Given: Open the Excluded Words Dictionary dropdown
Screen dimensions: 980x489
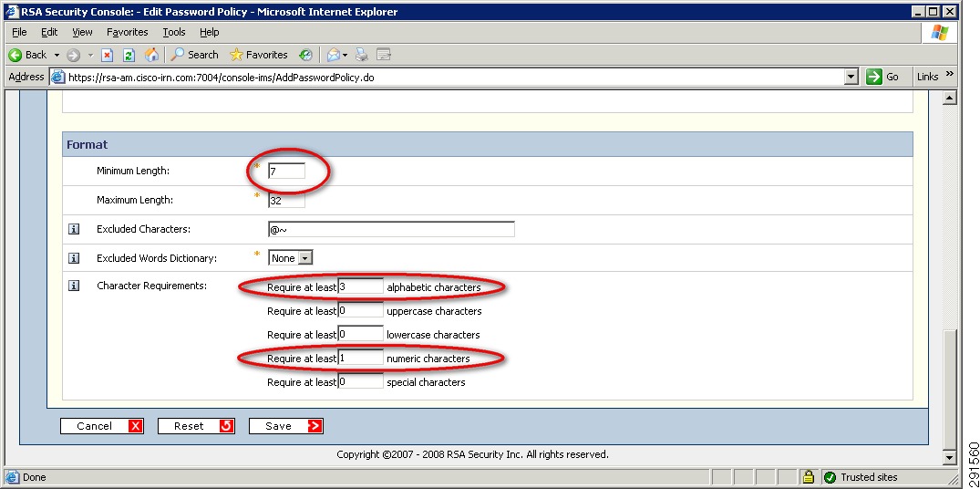Looking at the screenshot, I should [x=291, y=257].
